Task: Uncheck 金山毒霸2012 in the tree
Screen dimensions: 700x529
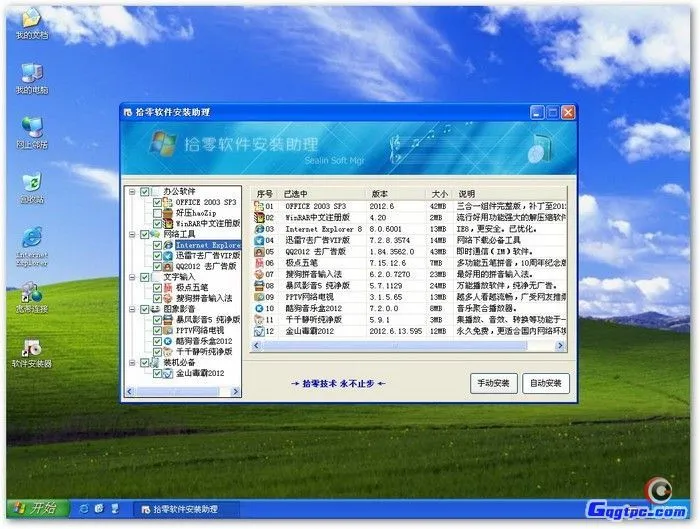Action: [x=157, y=374]
